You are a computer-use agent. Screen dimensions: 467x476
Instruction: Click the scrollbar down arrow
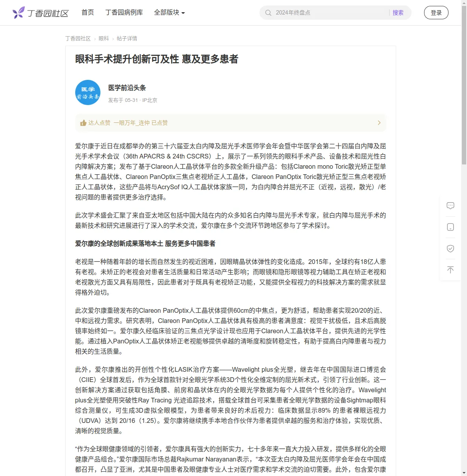coord(464,473)
